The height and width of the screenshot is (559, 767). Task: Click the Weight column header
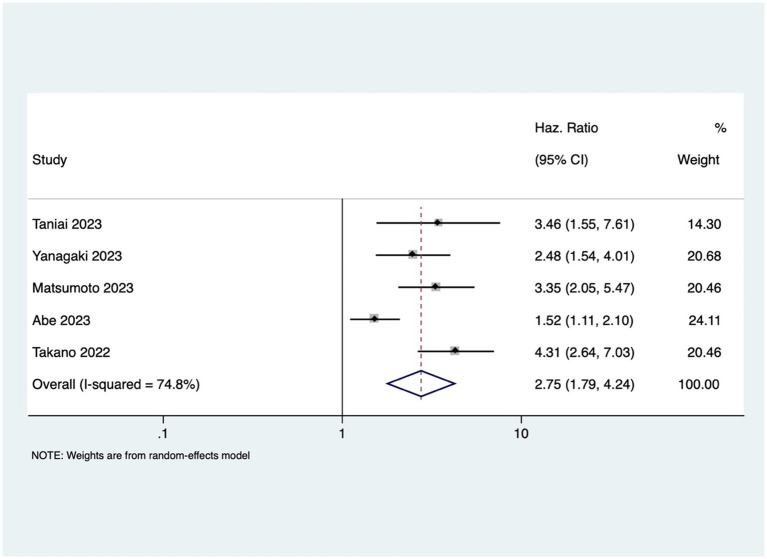[x=698, y=160]
